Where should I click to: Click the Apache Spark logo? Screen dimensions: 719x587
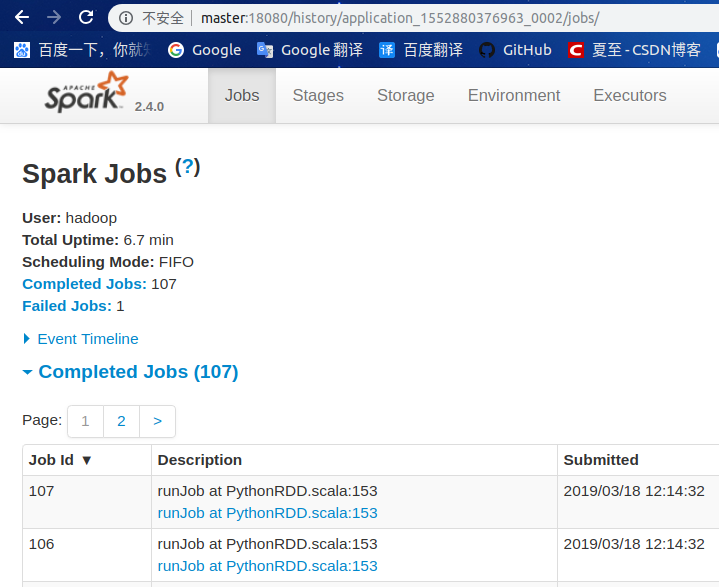[86, 93]
